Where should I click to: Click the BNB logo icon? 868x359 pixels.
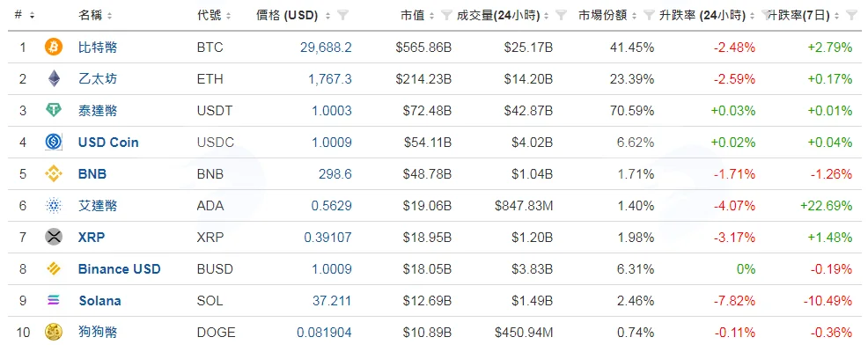click(x=54, y=174)
